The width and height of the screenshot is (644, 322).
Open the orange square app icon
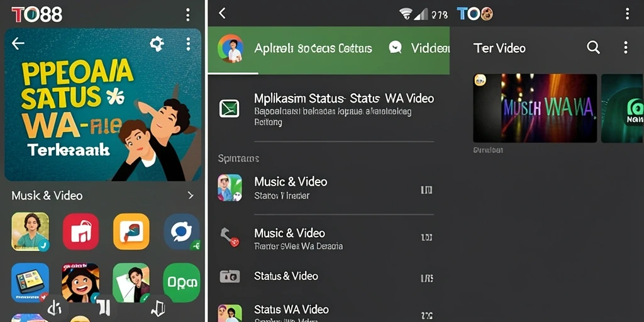131,231
